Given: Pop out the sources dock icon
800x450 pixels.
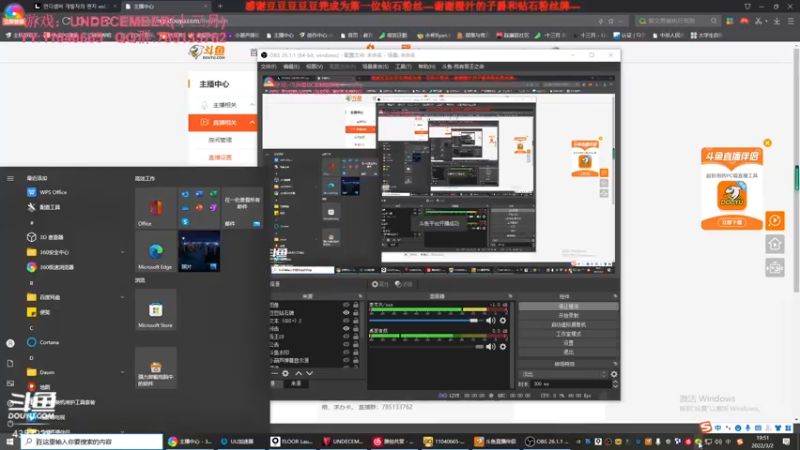Looking at the screenshot, I should click(360, 296).
